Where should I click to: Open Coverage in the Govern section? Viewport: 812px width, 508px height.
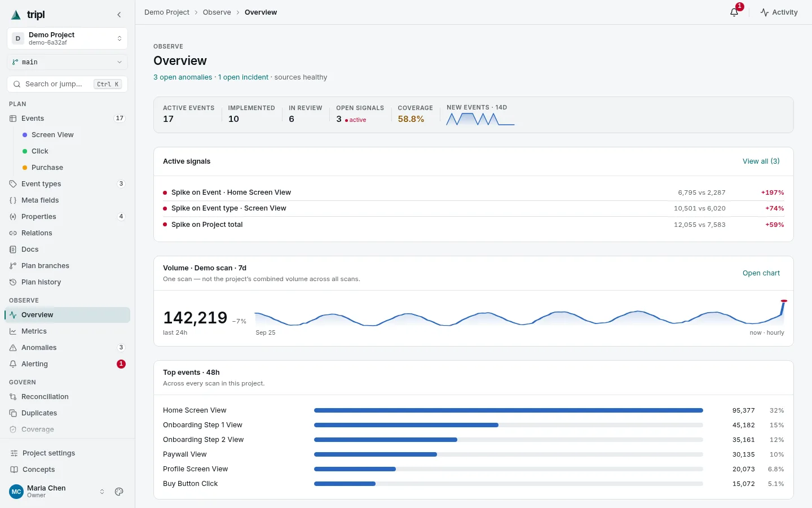[67, 430]
